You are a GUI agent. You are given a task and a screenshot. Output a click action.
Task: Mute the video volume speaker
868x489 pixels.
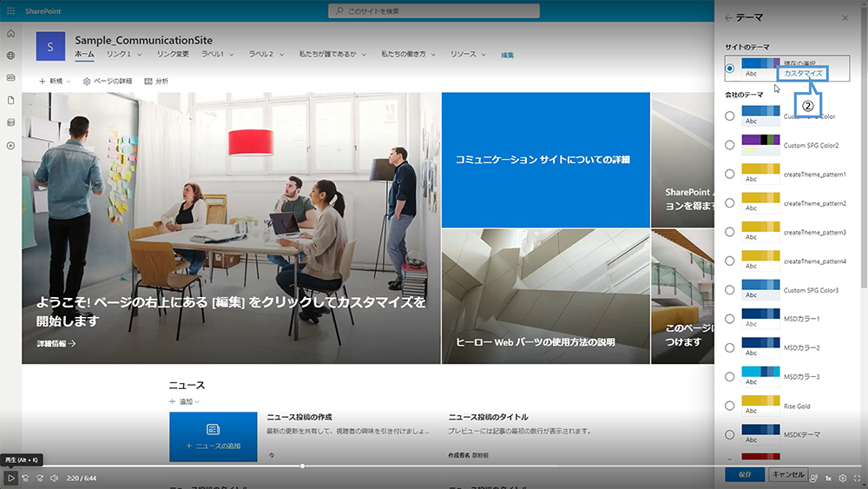pos(54,478)
